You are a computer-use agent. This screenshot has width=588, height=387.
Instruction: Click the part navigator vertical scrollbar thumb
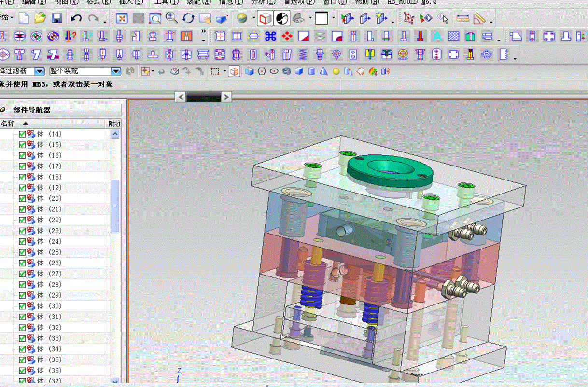point(115,206)
